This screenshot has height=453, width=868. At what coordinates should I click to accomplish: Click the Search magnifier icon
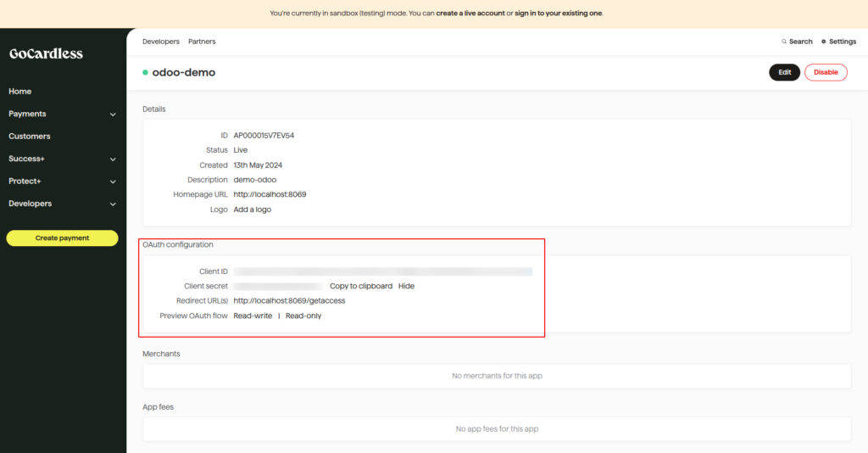pos(784,42)
